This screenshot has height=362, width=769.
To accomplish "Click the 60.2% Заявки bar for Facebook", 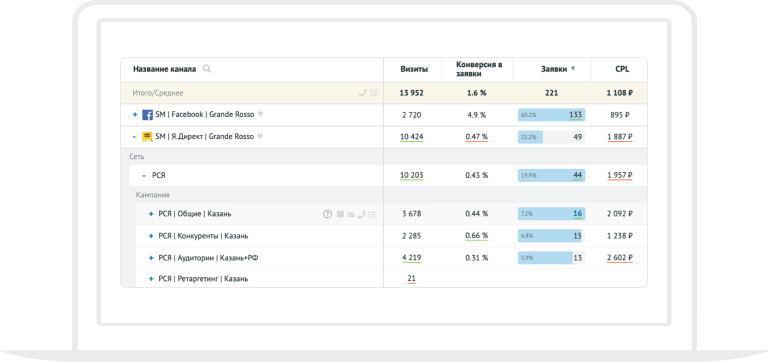I will tap(551, 115).
